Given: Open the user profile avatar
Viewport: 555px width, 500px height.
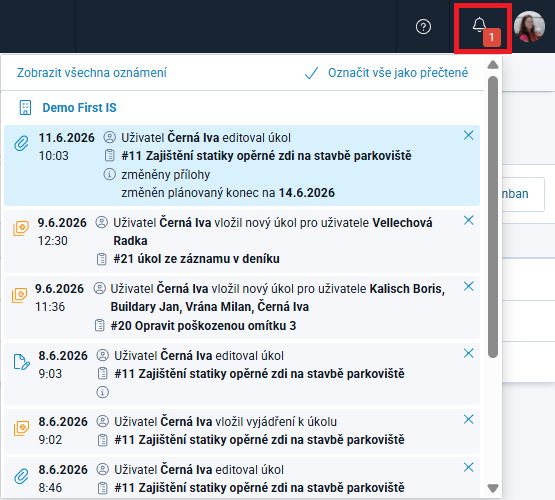Looking at the screenshot, I should (530, 27).
